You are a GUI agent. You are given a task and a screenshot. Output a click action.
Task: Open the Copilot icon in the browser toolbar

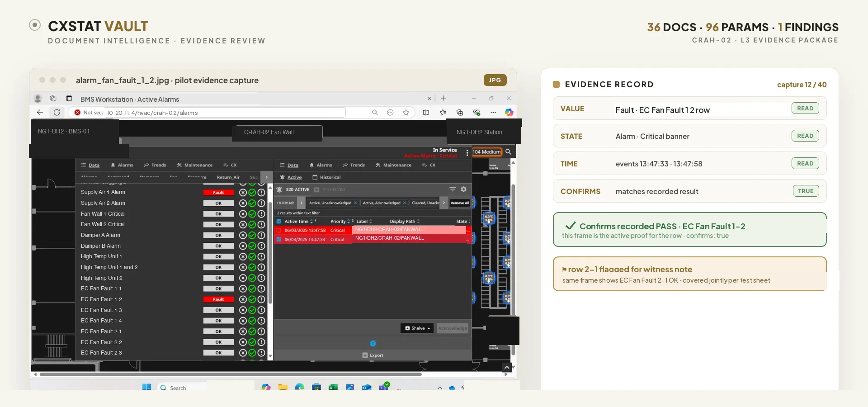point(509,113)
